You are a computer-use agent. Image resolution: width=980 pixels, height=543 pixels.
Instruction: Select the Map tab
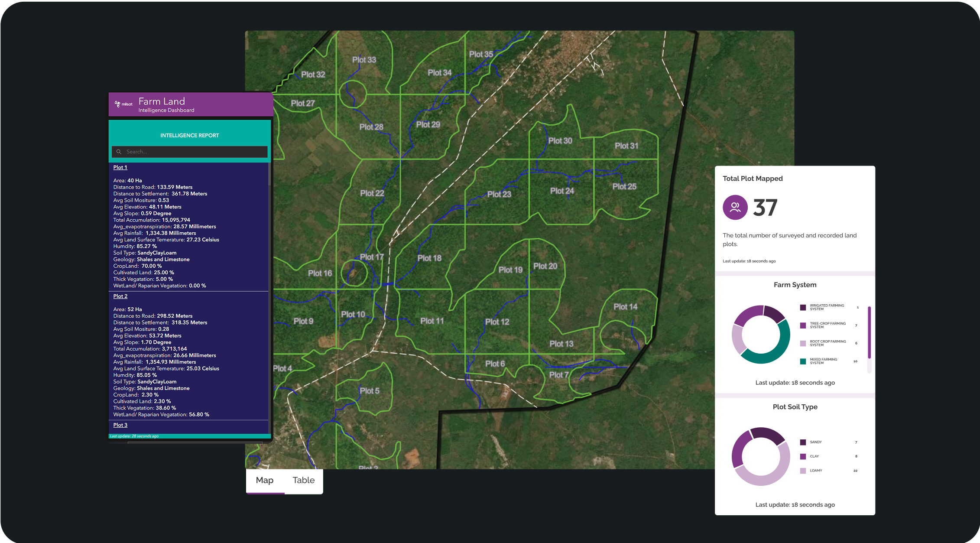click(x=264, y=480)
